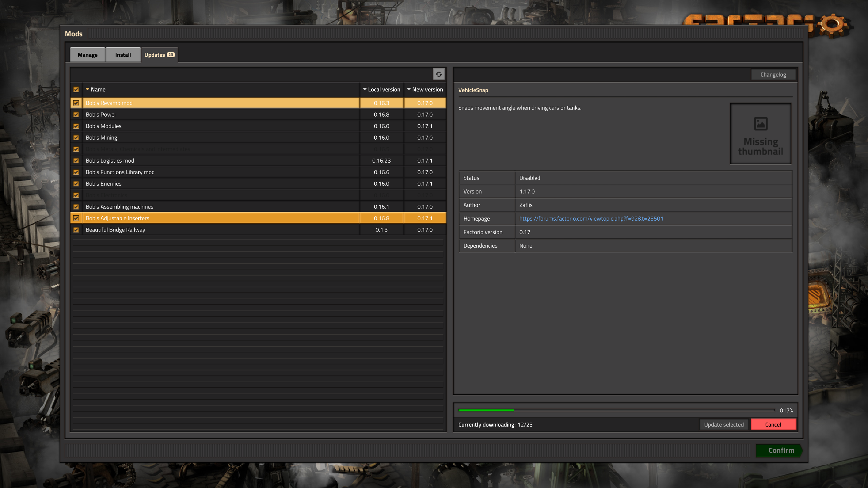Click local version 0.1.3 of Beautiful Bridge Railway
The width and height of the screenshot is (868, 488).
[381, 230]
